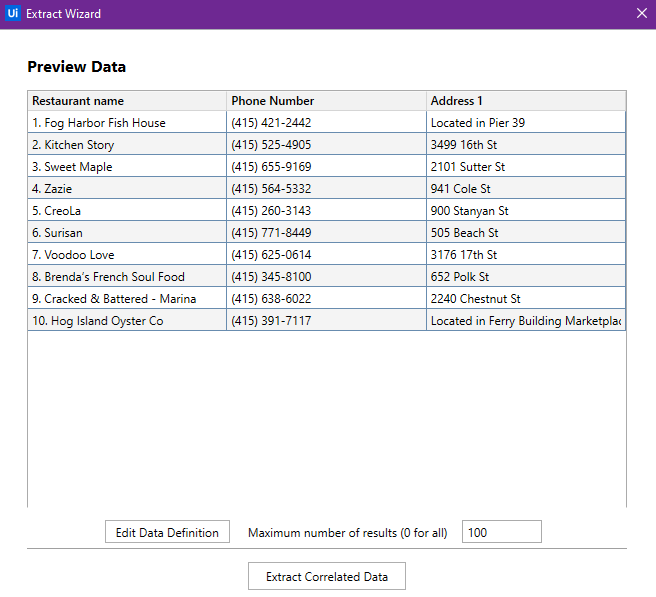Click phone number (415) 391-7117
The width and height of the screenshot is (656, 597).
click(326, 320)
